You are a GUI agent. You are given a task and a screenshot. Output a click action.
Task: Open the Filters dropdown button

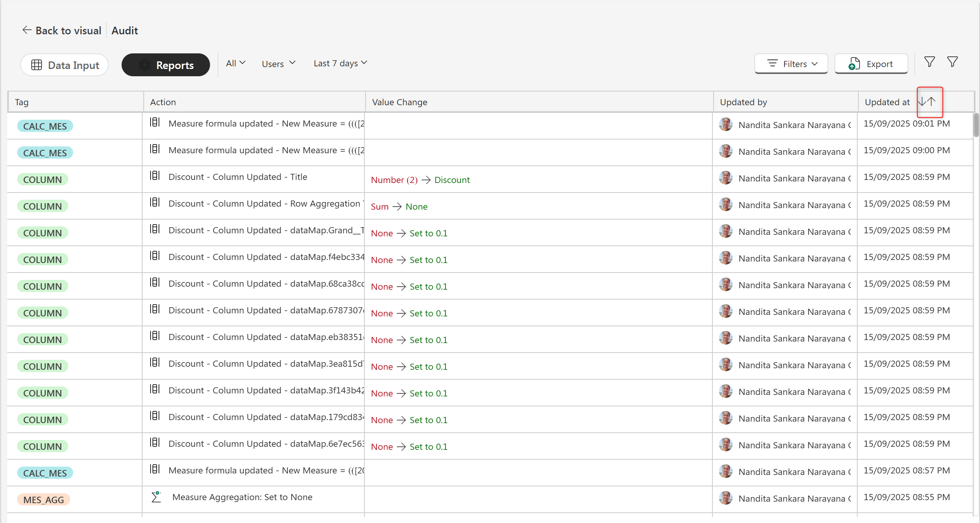click(791, 64)
